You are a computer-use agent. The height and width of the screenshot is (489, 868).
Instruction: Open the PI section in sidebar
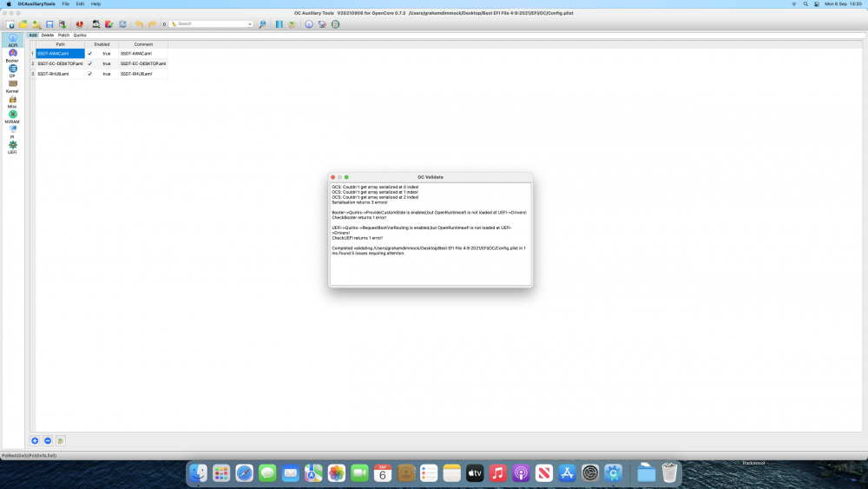(x=12, y=132)
